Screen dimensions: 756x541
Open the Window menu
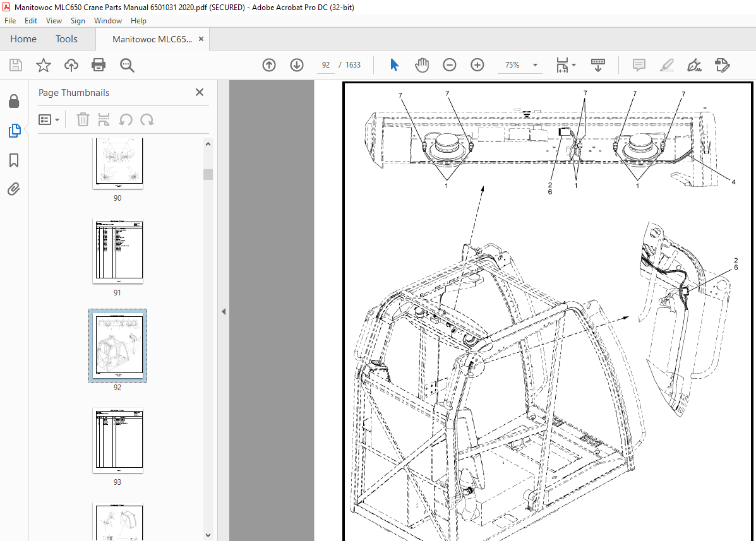(x=108, y=21)
